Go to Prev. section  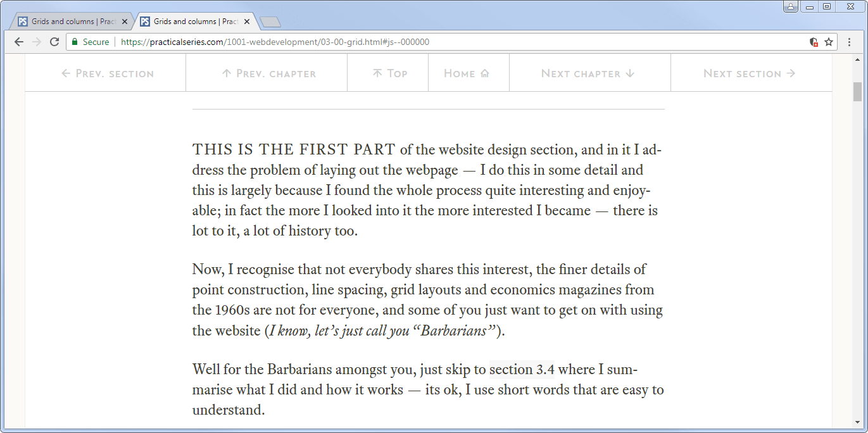tap(108, 73)
